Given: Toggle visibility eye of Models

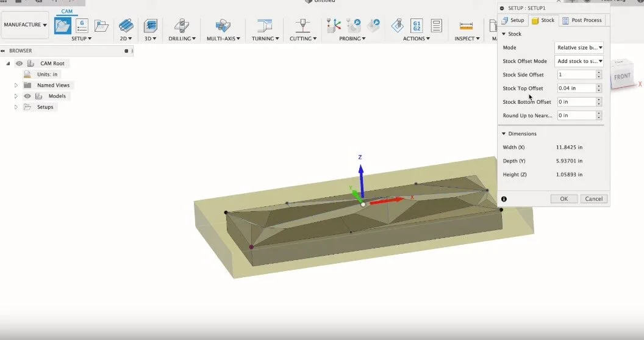Looking at the screenshot, I should tap(27, 96).
